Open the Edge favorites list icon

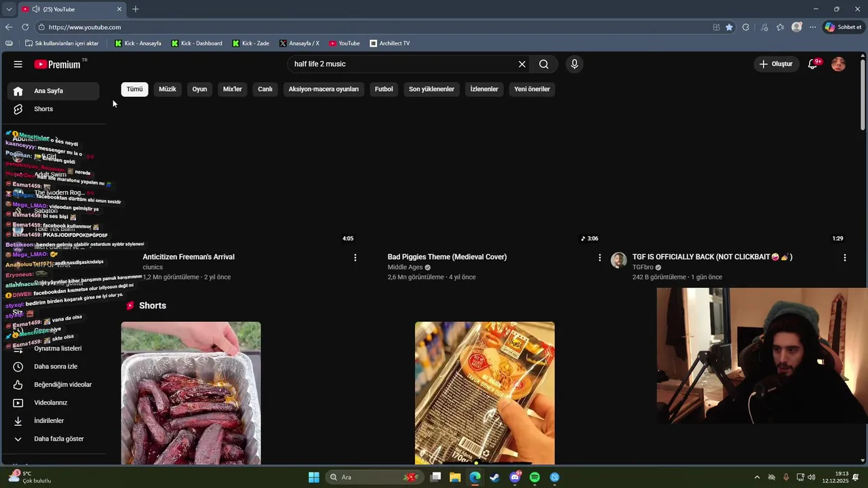(x=781, y=27)
